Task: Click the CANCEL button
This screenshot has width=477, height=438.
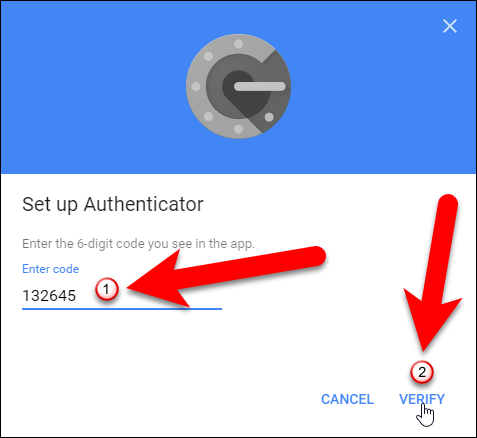Action: (x=347, y=399)
